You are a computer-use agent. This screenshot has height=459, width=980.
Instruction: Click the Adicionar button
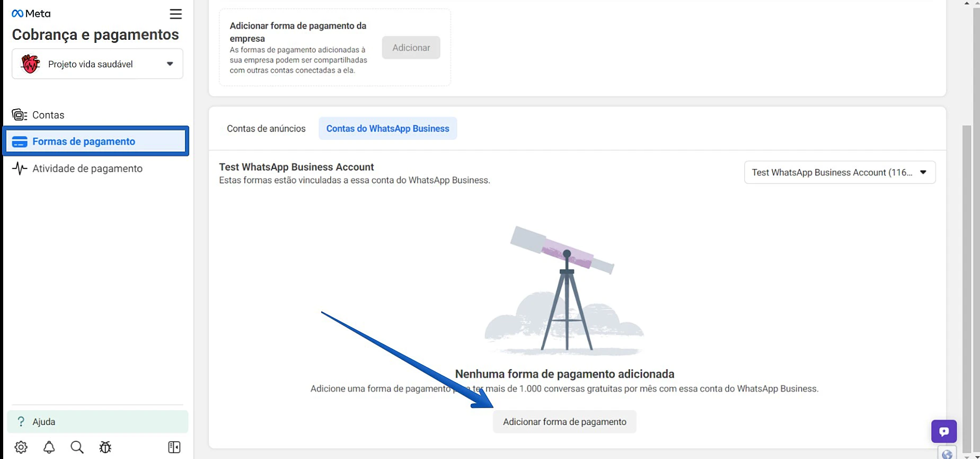point(411,48)
